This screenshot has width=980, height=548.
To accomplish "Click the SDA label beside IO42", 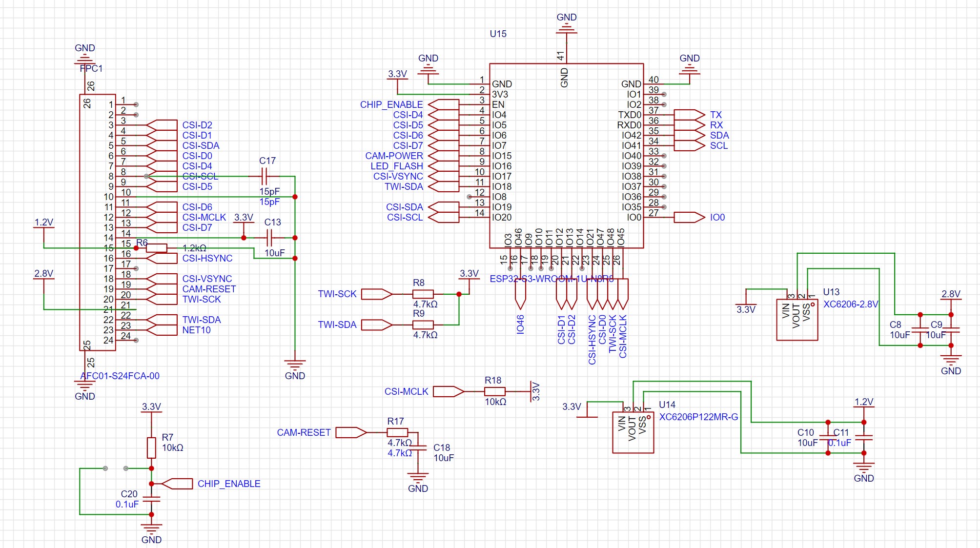I will click(x=719, y=135).
